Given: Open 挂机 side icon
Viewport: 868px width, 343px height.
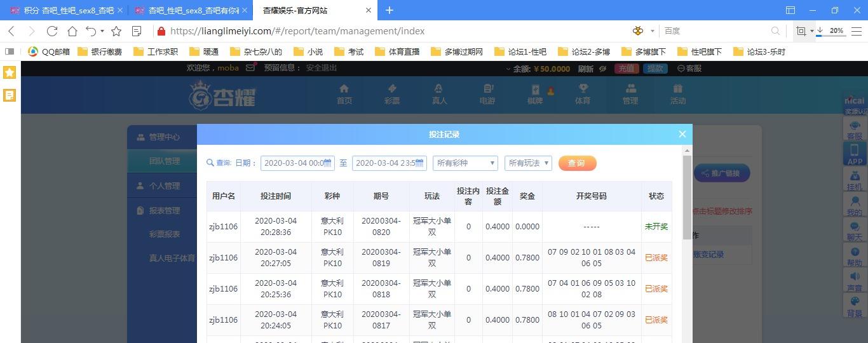Looking at the screenshot, I should (855, 180).
